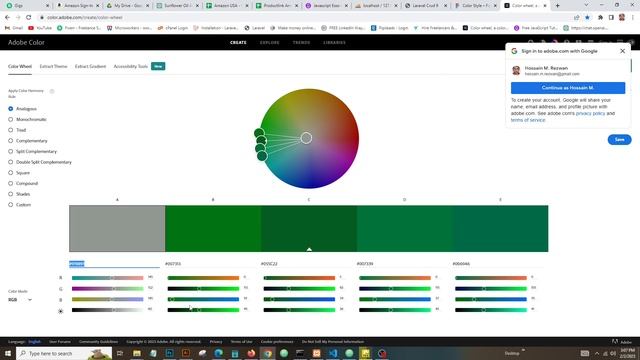Select the green color swatch D

click(x=404, y=229)
